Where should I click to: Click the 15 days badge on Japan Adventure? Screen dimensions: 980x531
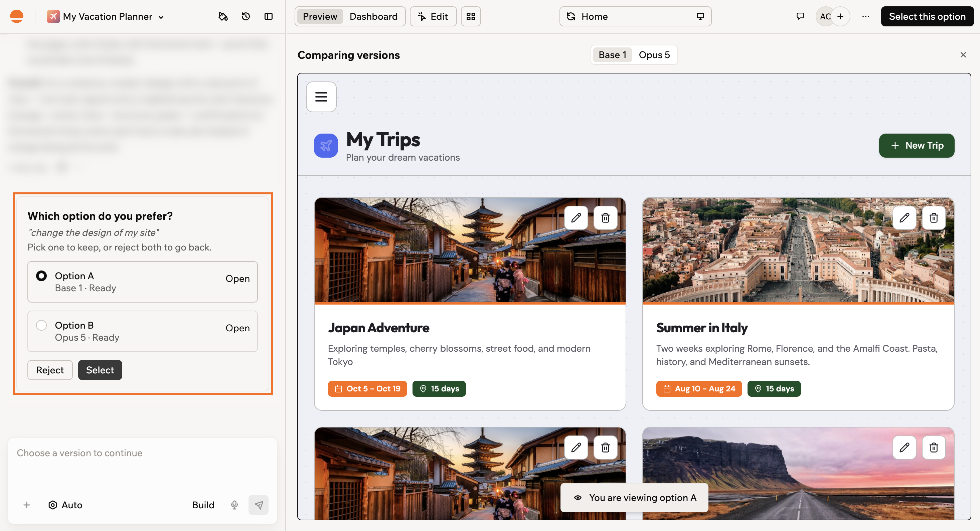tap(439, 388)
